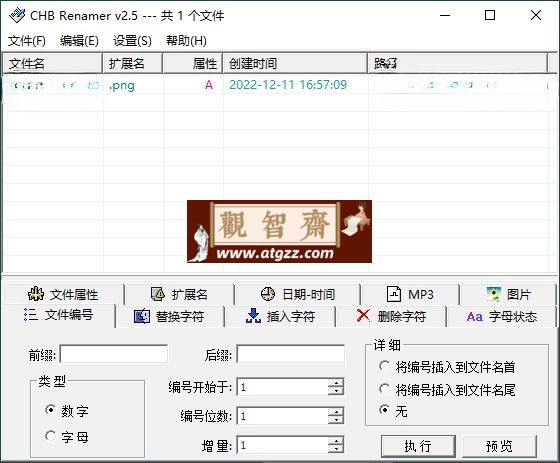Switch to the 文件属性 tab
Viewport: 560px width, 463px height.
63,294
